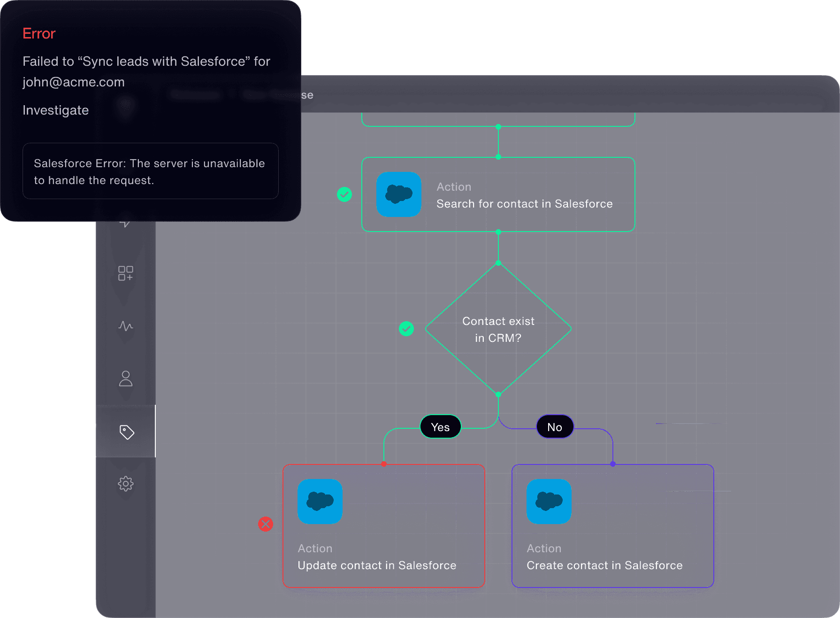The image size is (840, 618).
Task: Click the red error badge near Update contact
Action: click(266, 524)
